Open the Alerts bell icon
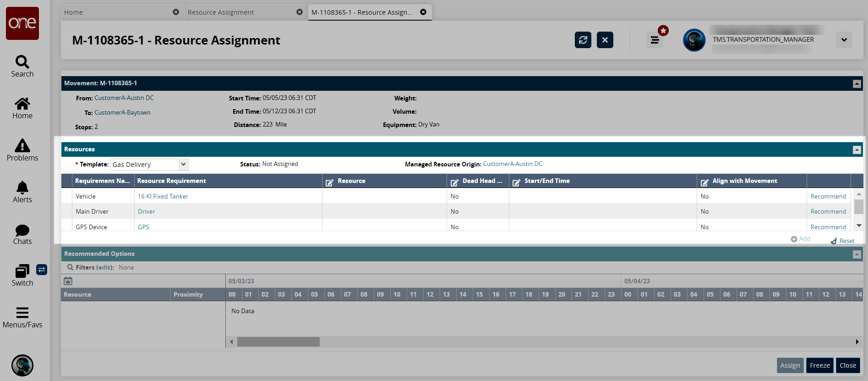 pyautogui.click(x=22, y=192)
